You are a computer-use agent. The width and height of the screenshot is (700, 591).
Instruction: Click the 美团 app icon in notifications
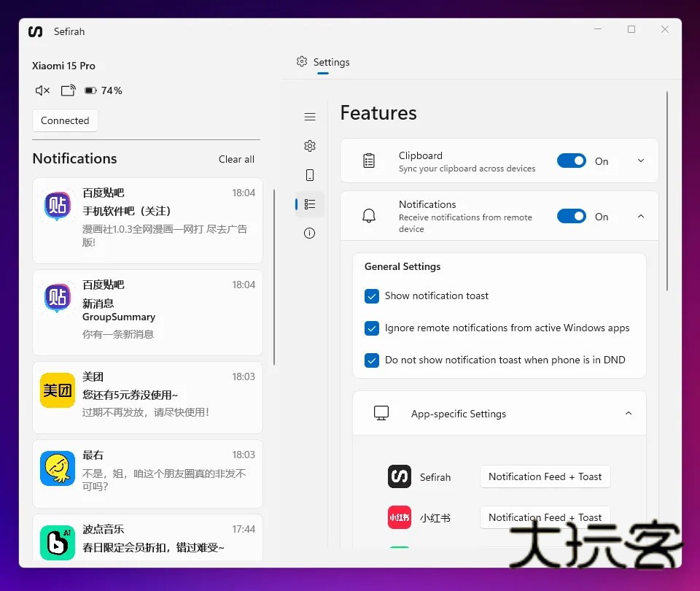tap(58, 390)
